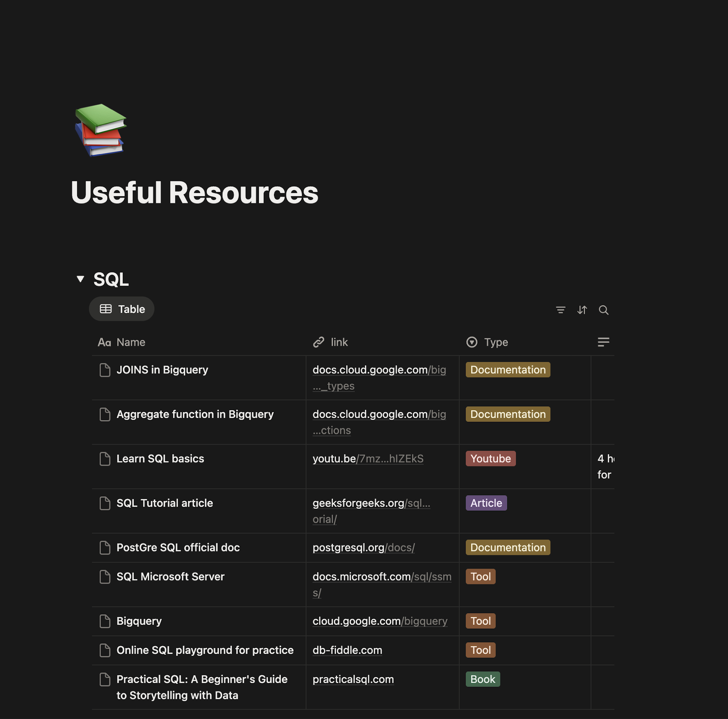
Task: Click page icon beside Bigquery row
Action: click(105, 621)
